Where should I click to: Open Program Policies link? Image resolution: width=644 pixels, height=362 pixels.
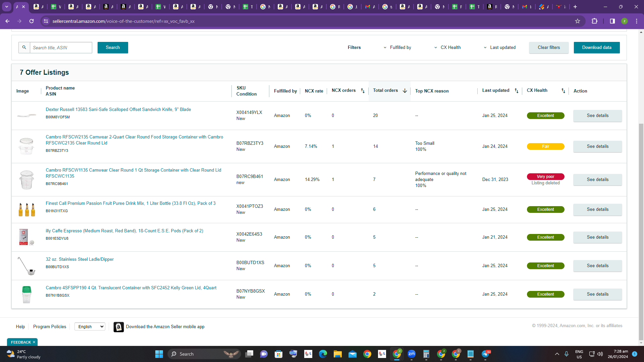point(50,326)
